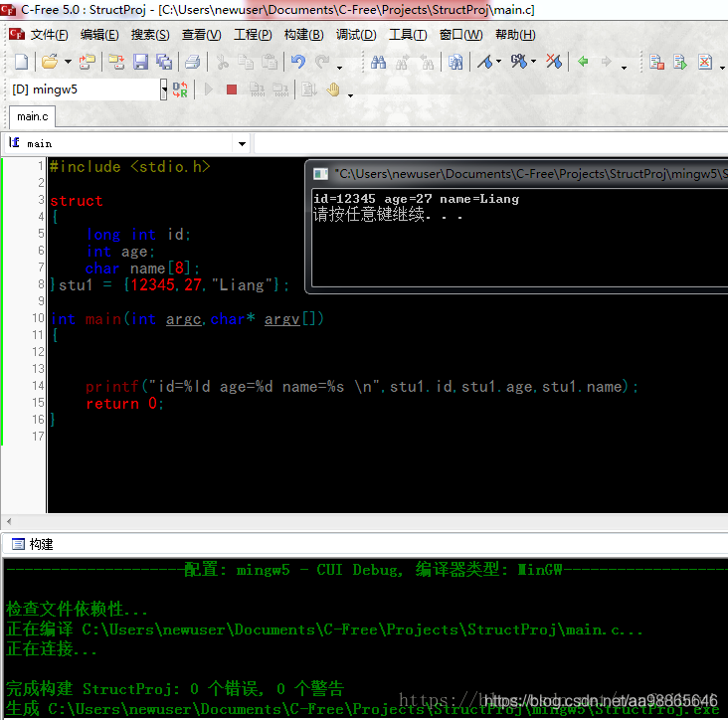728x720 pixels.
Task: Click the document with green play icon
Action: tap(680, 62)
